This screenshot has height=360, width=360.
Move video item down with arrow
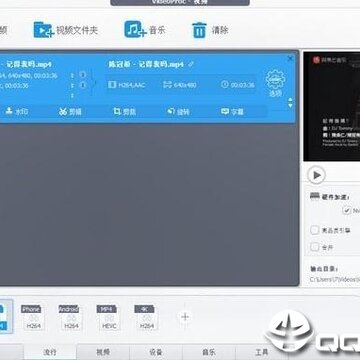(x=290, y=105)
